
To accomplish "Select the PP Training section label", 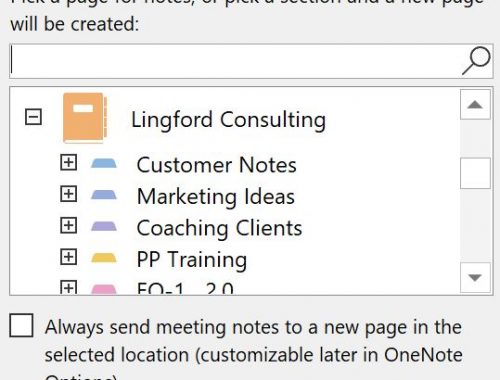I will [192, 260].
